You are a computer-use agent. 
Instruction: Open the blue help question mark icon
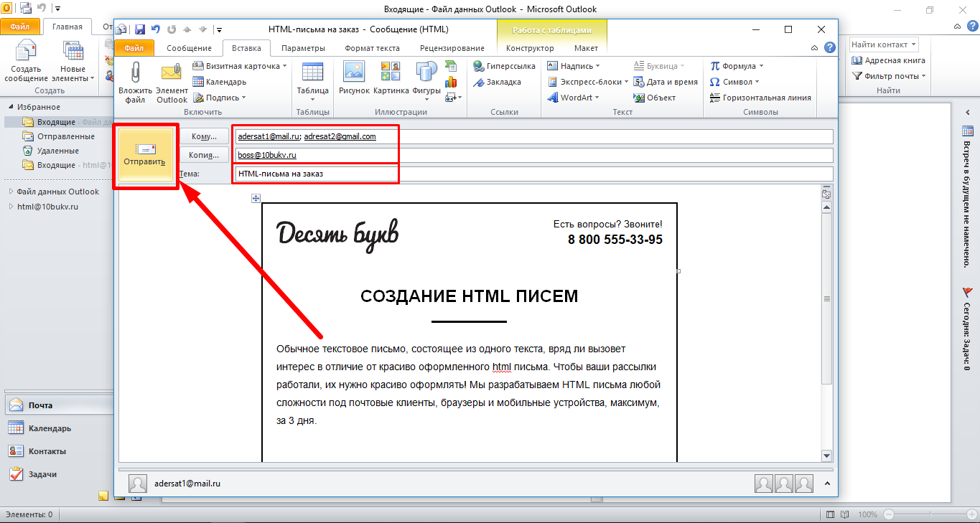tap(830, 47)
